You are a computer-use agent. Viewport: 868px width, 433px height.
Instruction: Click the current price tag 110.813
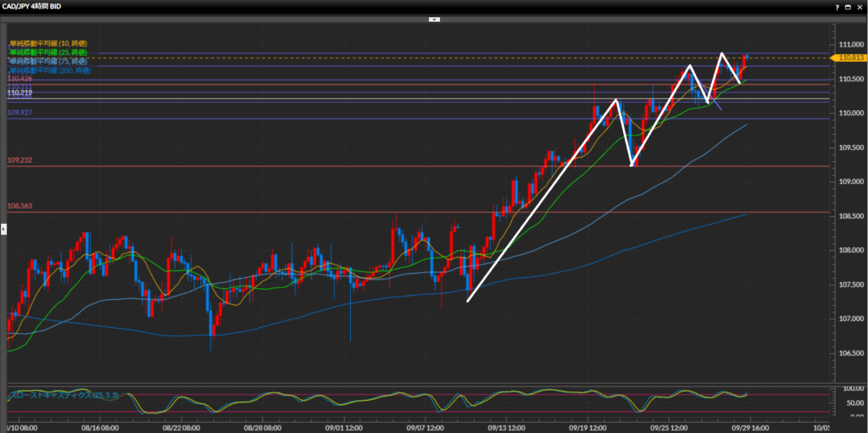pyautogui.click(x=849, y=58)
